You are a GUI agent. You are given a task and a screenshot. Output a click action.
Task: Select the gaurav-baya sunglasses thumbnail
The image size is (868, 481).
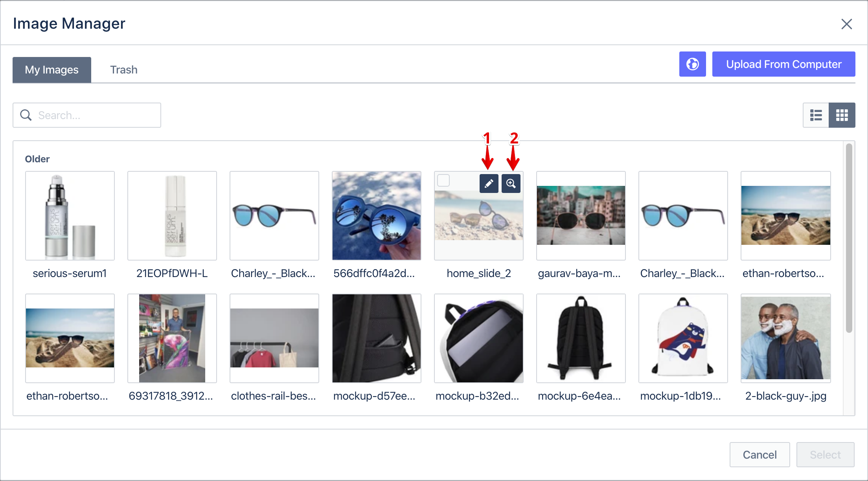point(581,216)
